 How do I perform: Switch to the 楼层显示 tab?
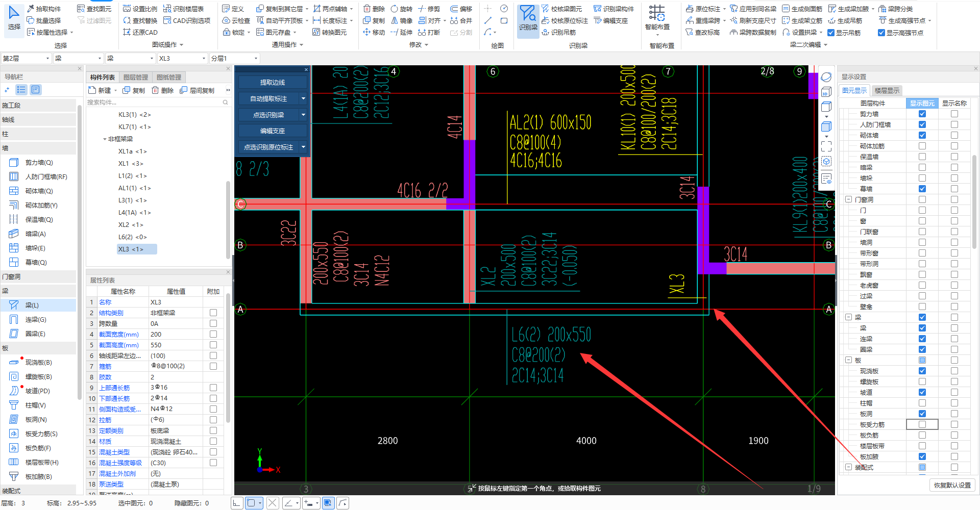pyautogui.click(x=887, y=90)
